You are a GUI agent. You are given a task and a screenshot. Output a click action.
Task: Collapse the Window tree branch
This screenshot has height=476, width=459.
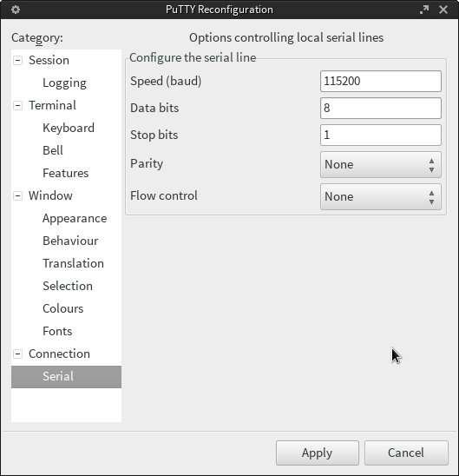[17, 195]
